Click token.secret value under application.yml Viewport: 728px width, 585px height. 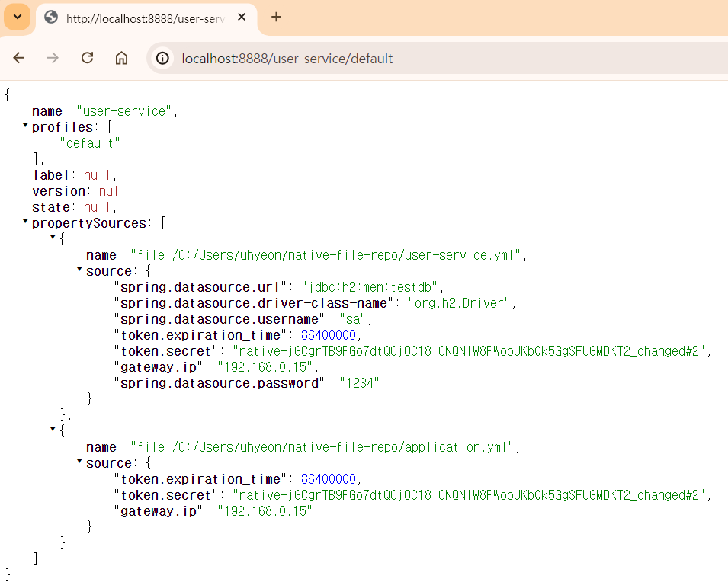[469, 495]
